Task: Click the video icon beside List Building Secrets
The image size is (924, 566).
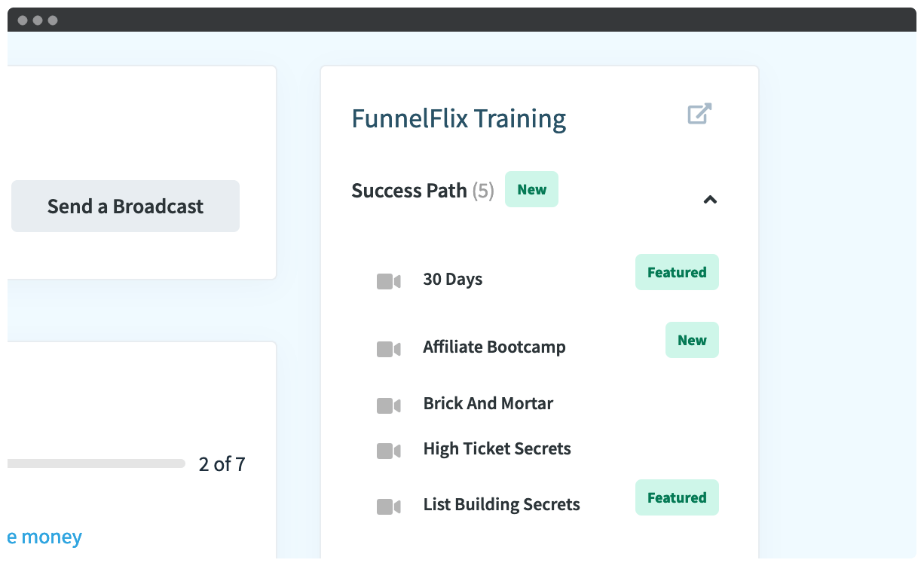Action: (x=388, y=506)
